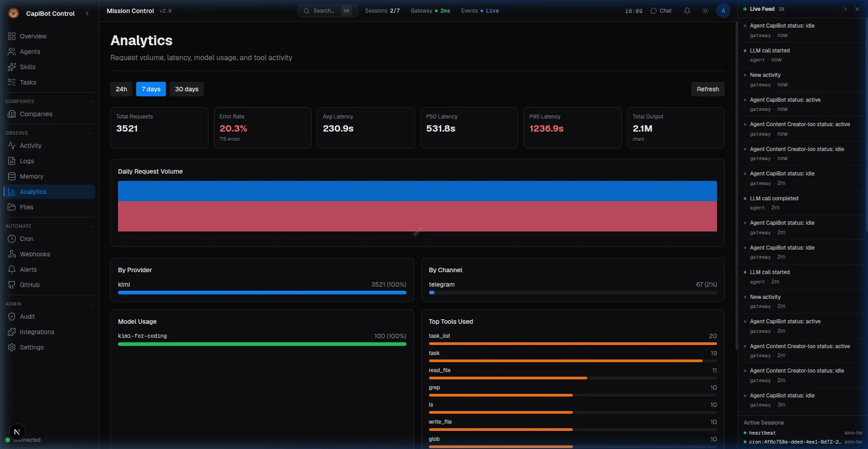This screenshot has width=868, height=449.
Task: Open Skills in the sidebar
Action: pos(27,67)
